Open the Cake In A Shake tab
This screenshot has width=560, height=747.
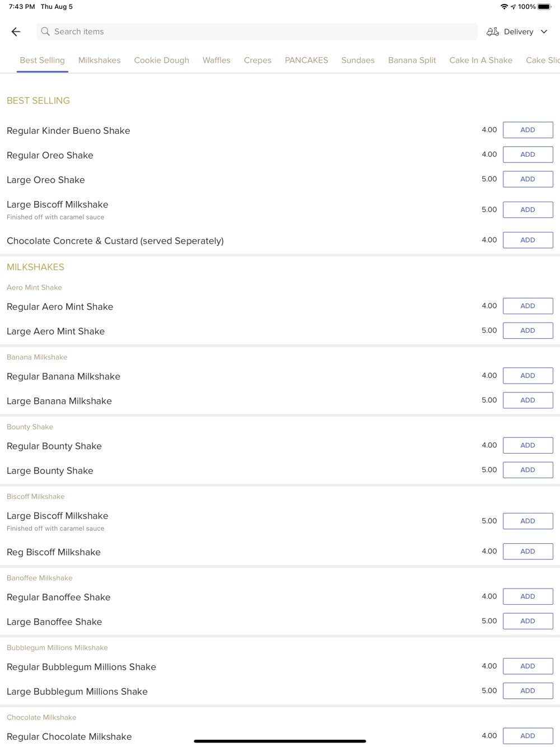click(x=480, y=60)
